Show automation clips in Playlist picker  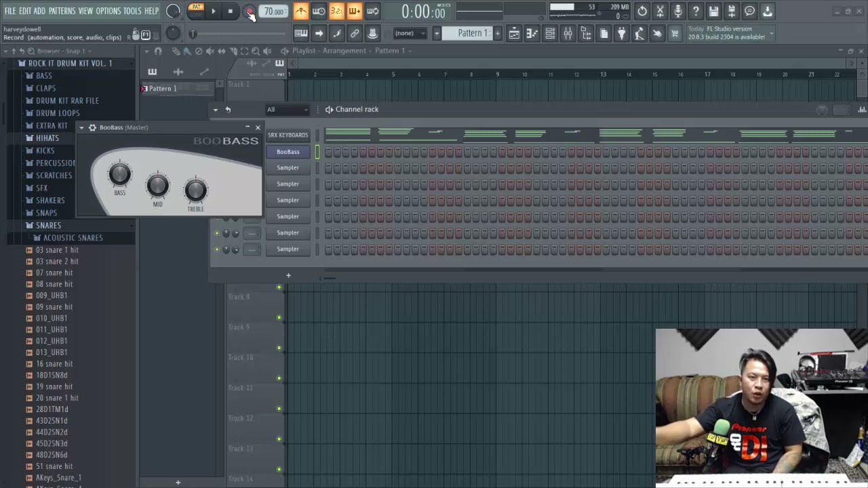click(x=204, y=72)
